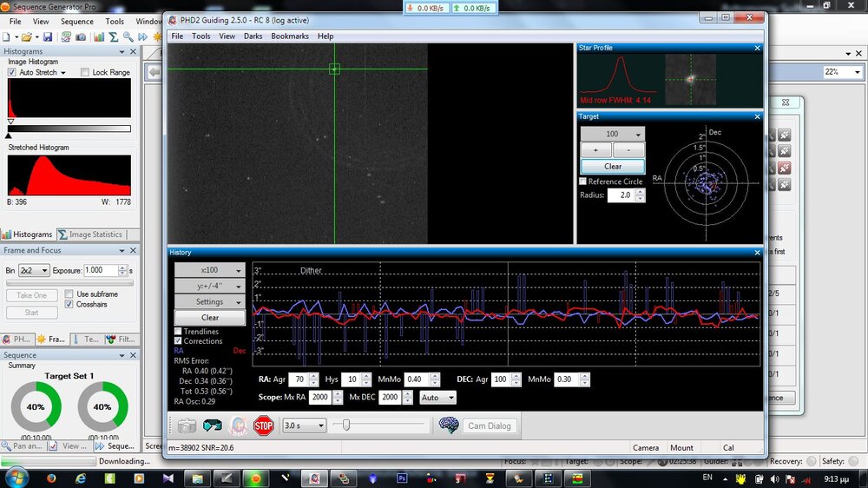The width and height of the screenshot is (868, 488).
Task: Enable the Trendlines checkbox
Action: 179,332
